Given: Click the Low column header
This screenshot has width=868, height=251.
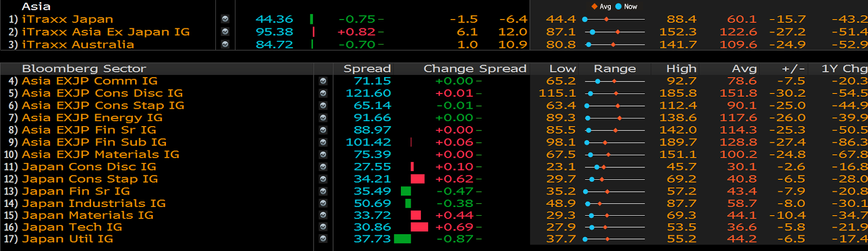Looking at the screenshot, I should click(563, 68).
